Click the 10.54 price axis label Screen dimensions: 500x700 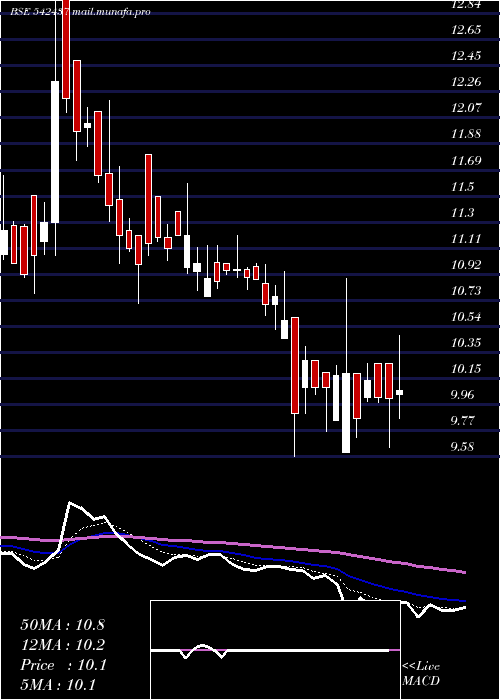click(466, 317)
